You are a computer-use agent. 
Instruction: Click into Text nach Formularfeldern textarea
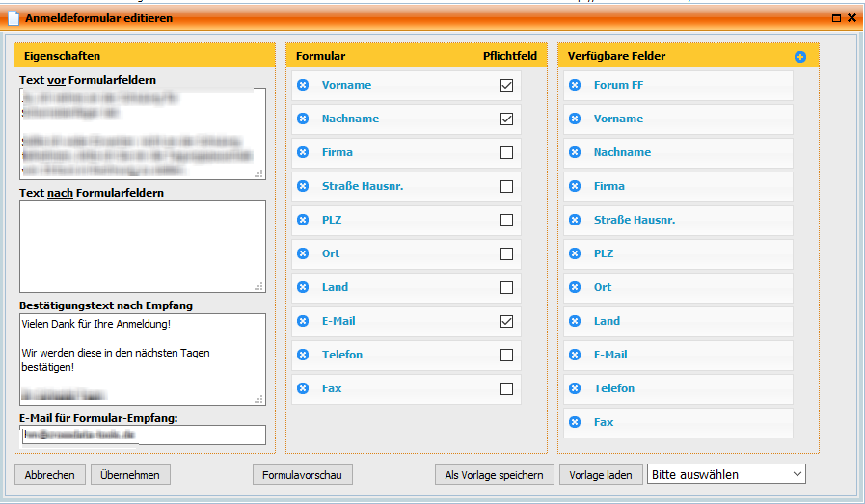[x=142, y=246]
